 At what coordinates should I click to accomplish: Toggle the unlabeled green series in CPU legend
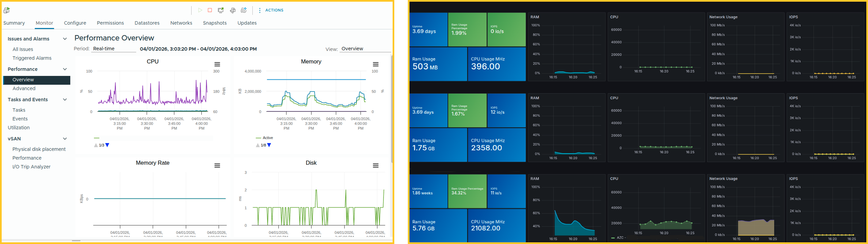click(x=97, y=138)
